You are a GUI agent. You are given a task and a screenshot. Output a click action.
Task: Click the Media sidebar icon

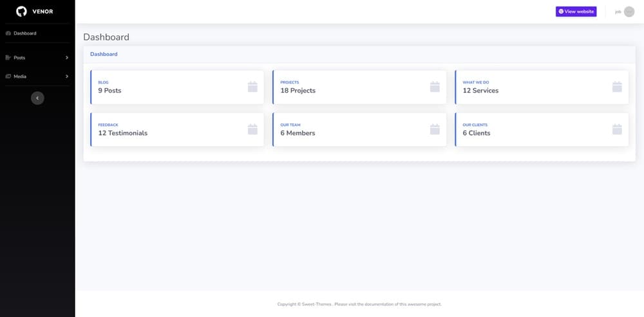coord(8,77)
